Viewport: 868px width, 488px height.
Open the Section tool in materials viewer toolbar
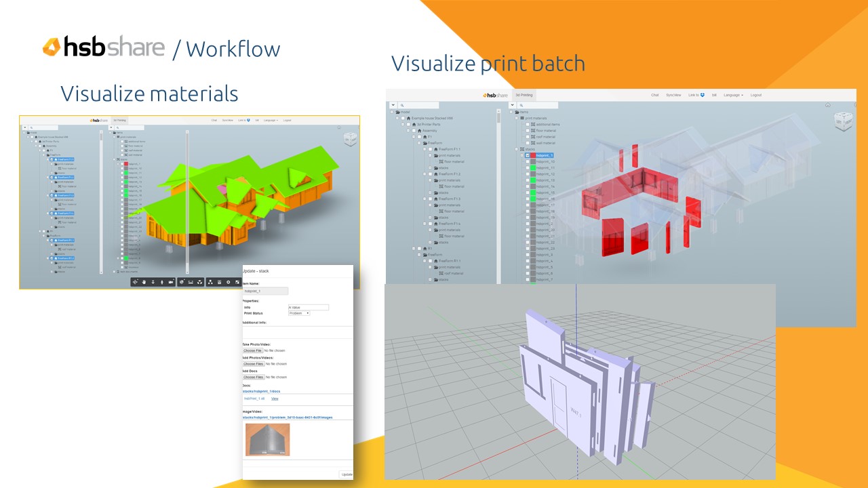182,282
